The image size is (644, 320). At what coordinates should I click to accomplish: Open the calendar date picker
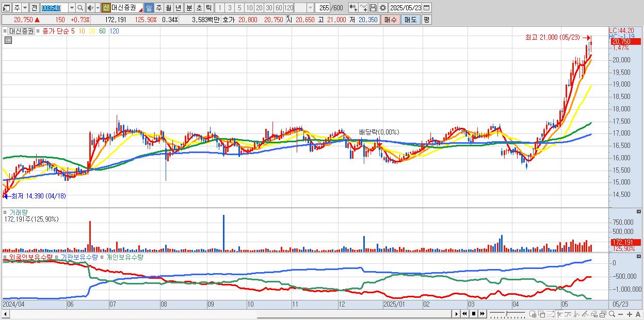[426, 8]
